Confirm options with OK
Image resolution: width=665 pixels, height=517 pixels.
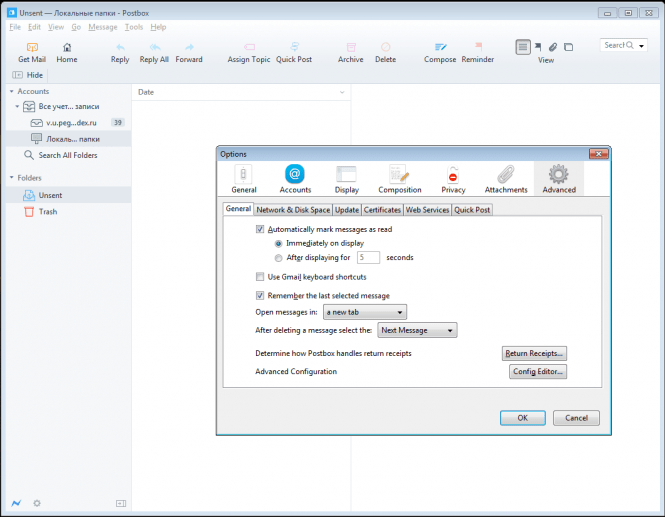522,418
